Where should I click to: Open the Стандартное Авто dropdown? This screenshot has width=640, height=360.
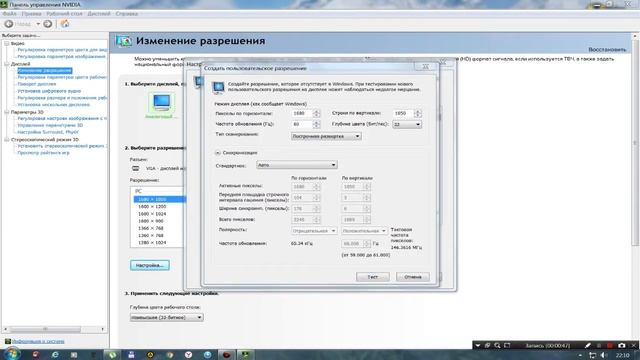pyautogui.click(x=297, y=165)
